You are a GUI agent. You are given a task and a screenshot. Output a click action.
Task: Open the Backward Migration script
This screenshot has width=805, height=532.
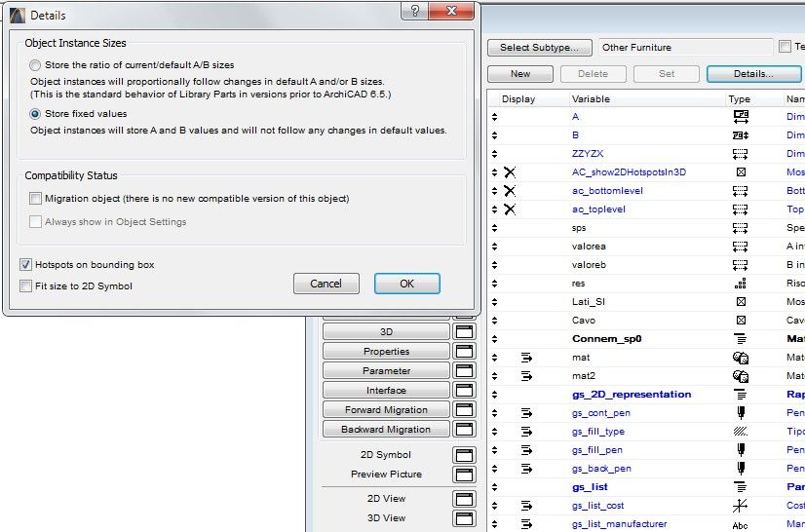(x=386, y=430)
